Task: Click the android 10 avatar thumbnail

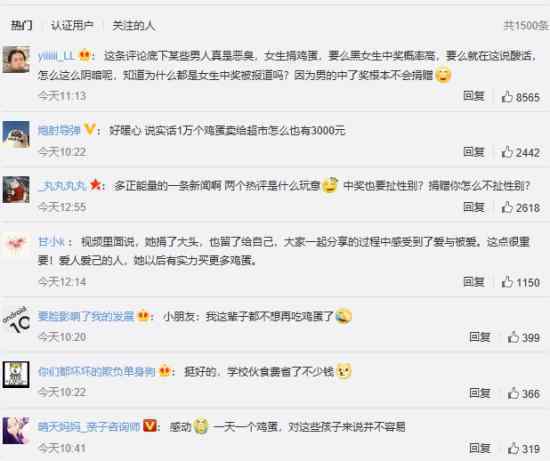Action: 16,320
